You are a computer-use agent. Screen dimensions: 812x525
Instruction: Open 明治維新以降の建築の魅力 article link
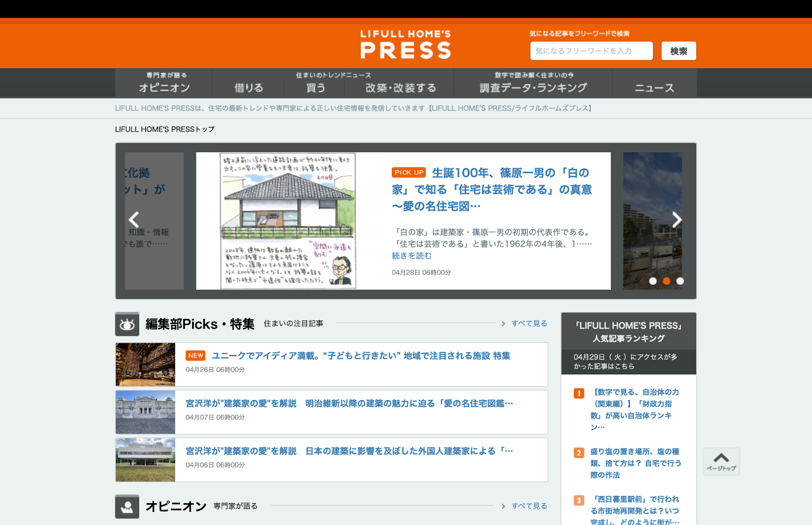[x=349, y=403]
